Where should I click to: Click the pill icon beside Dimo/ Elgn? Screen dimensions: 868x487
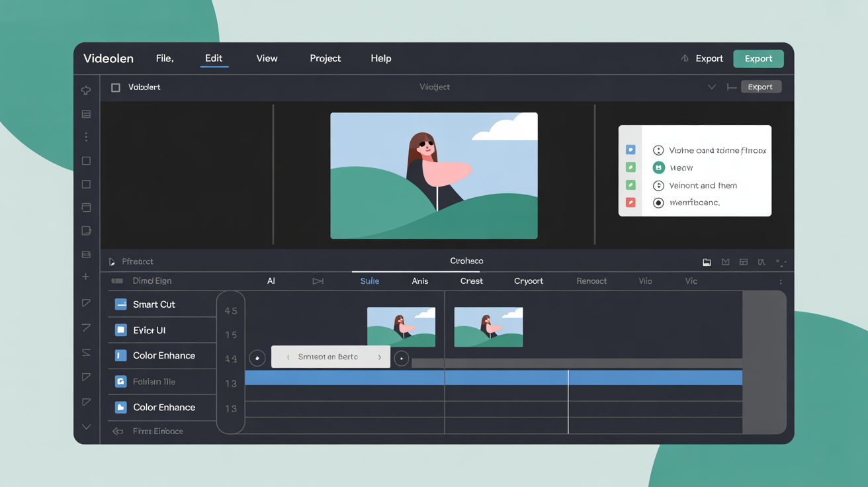coord(117,281)
